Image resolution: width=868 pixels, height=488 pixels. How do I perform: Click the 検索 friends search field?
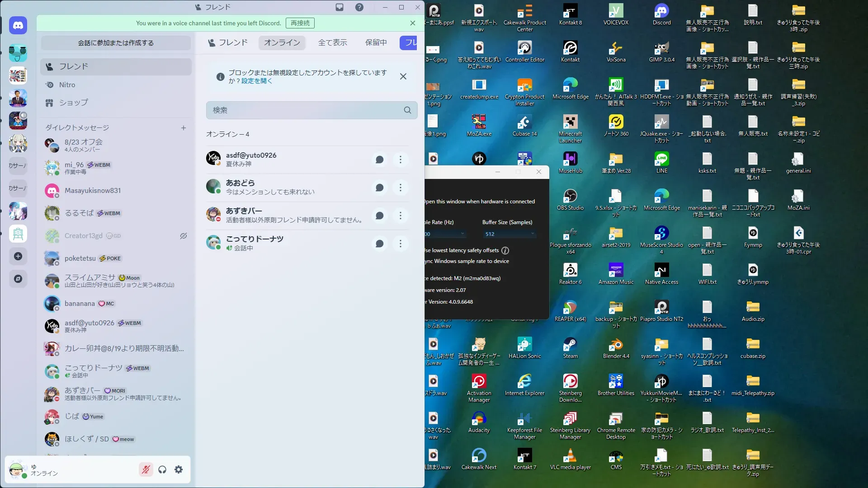307,110
